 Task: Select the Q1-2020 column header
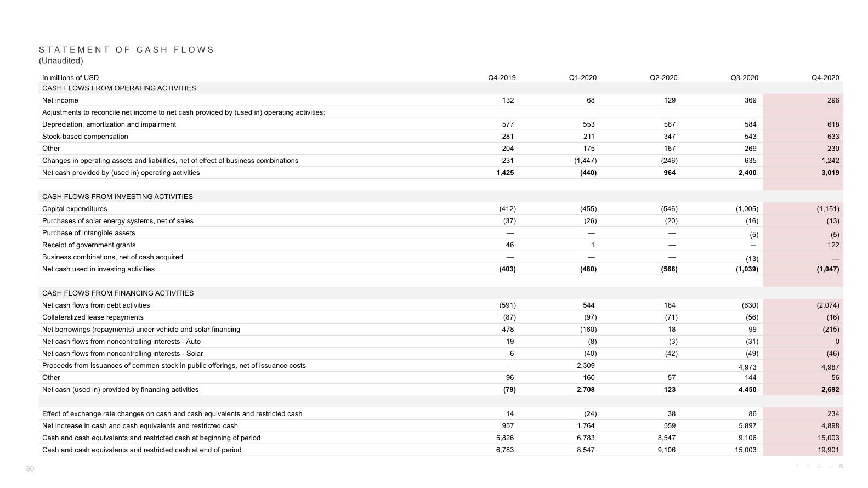click(583, 77)
